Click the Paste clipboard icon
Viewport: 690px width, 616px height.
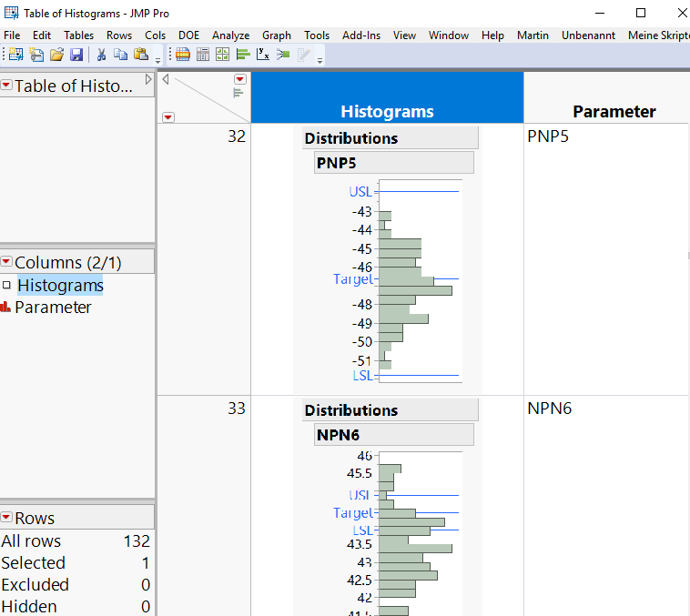[140, 55]
